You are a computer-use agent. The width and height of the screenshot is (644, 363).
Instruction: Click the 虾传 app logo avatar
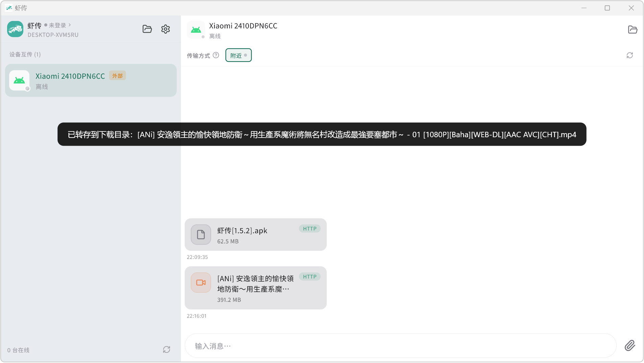pos(15,29)
